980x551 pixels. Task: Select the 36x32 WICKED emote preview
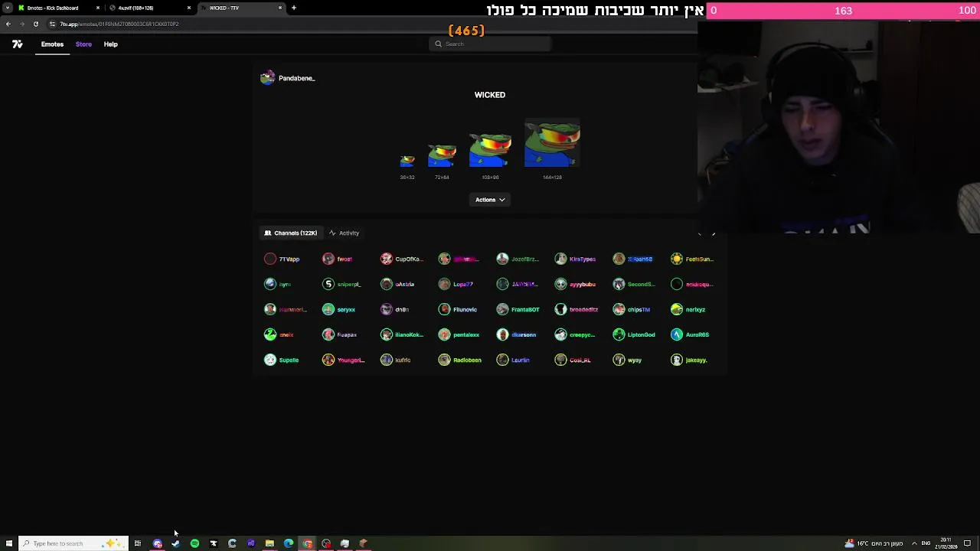point(407,161)
